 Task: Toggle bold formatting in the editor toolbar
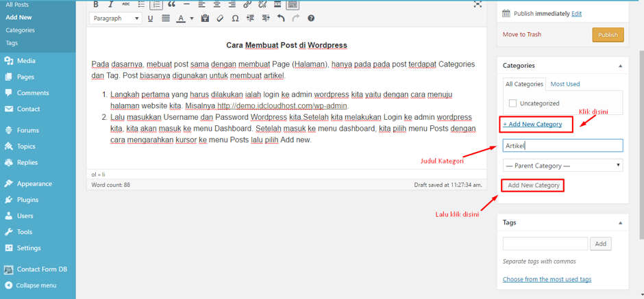tap(96, 5)
